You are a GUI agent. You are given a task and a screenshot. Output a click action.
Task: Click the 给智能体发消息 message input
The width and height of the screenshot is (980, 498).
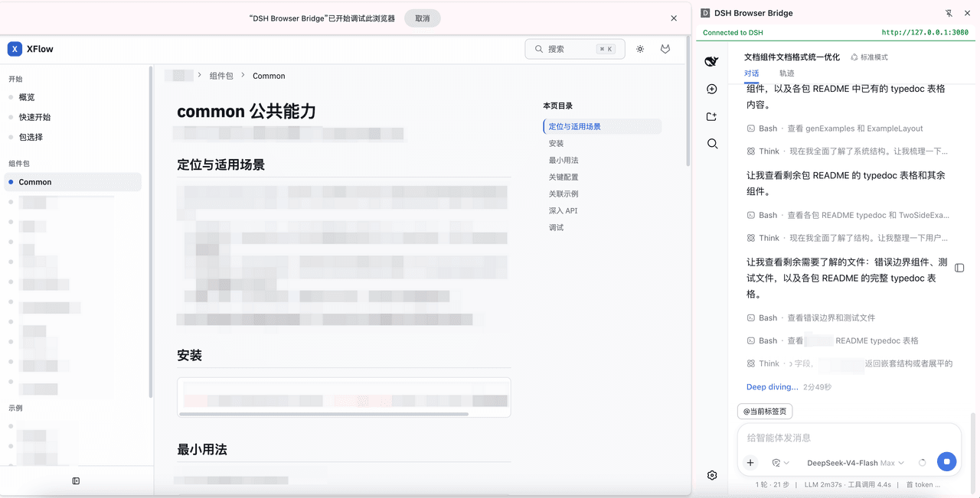[848, 438]
